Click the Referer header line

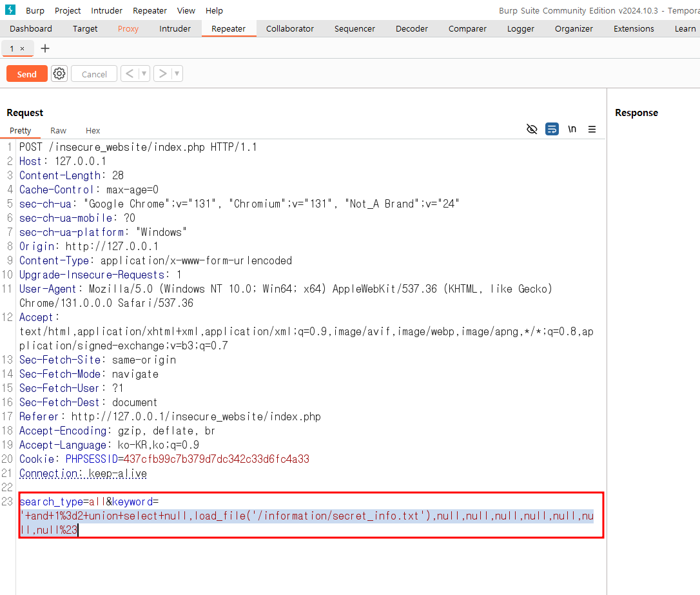170,416
